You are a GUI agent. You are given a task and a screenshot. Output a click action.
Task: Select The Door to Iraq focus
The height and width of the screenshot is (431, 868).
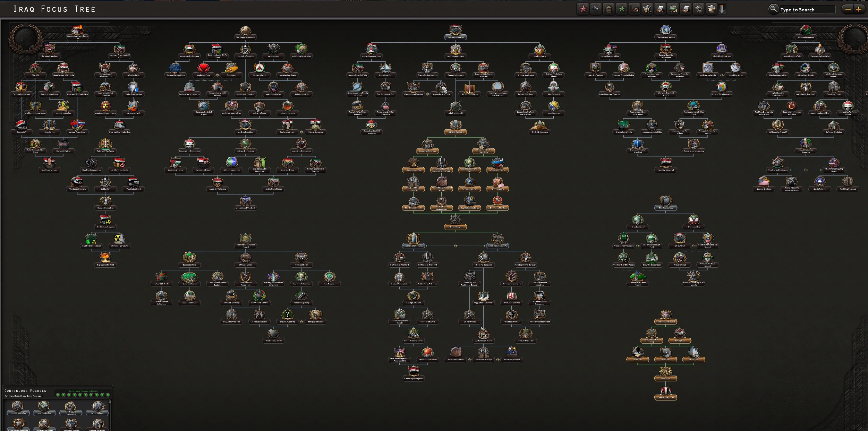click(666, 203)
